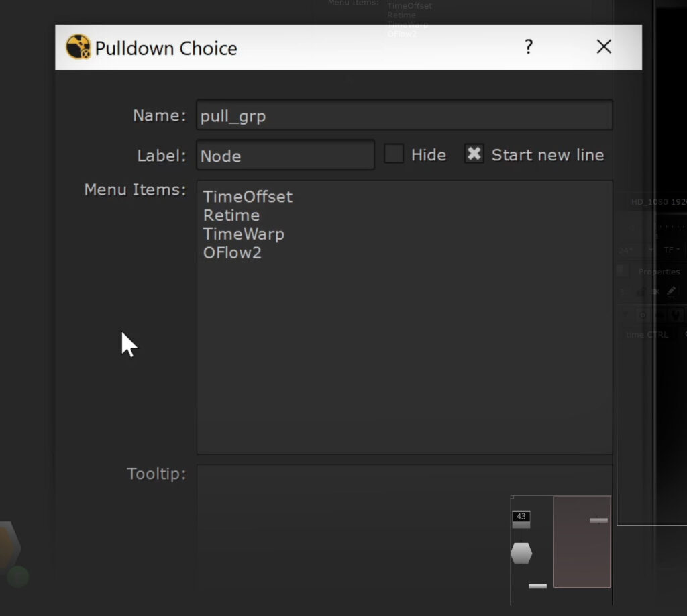Click the node labeled 43 in the mini-map
The height and width of the screenshot is (616, 687).
point(521,519)
